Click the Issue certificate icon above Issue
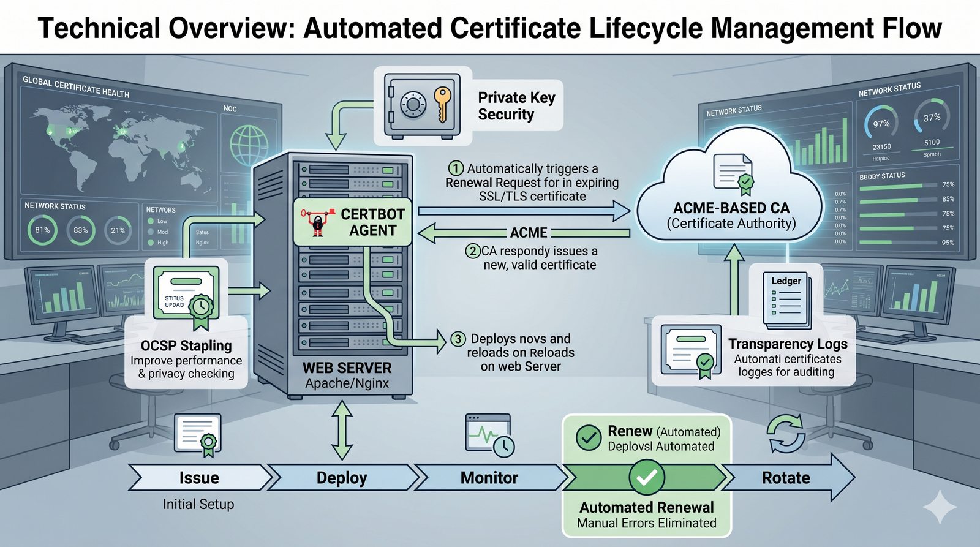The height and width of the screenshot is (547, 980). pyautogui.click(x=198, y=435)
